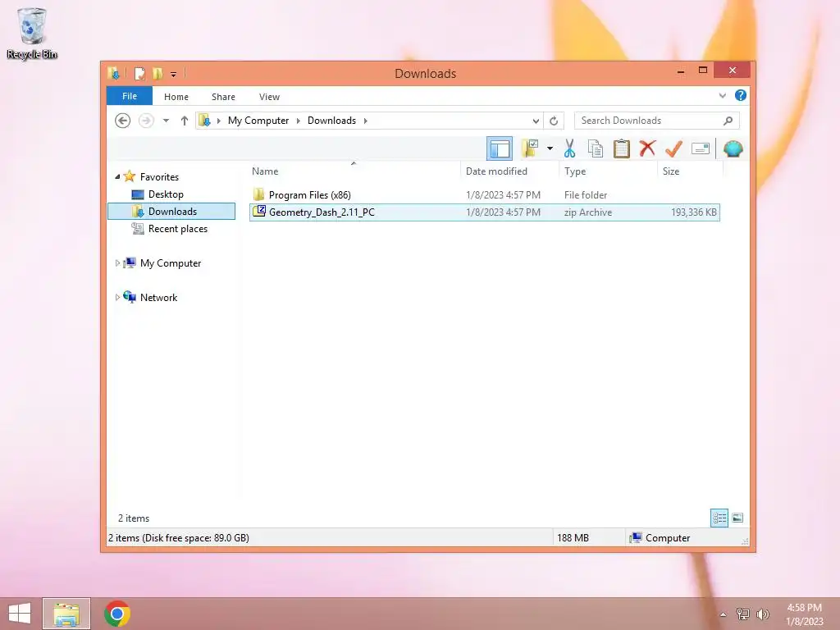
Task: Switch to Details view layout button
Action: 719,518
